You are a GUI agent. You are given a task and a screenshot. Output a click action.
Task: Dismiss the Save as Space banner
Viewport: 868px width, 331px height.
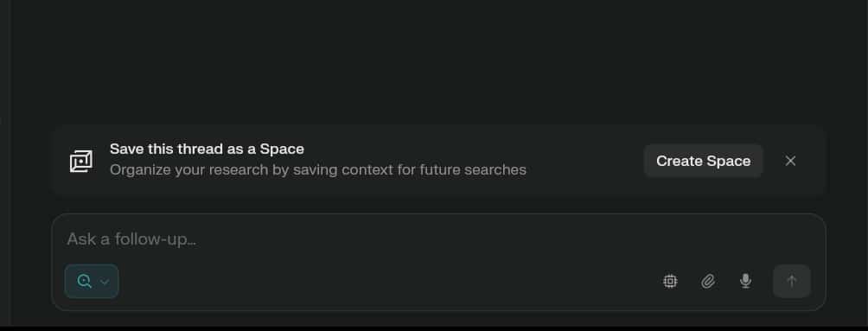(790, 161)
